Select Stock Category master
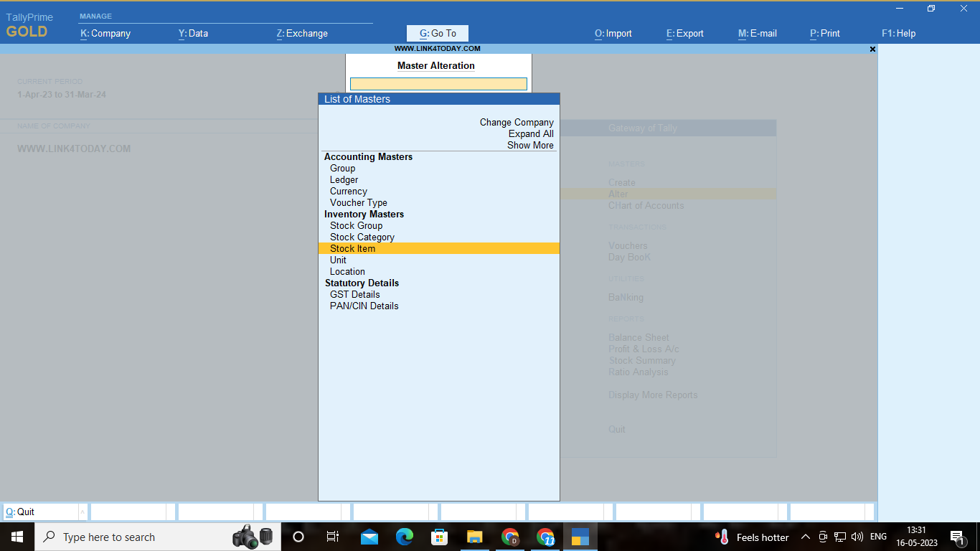 [x=362, y=237]
